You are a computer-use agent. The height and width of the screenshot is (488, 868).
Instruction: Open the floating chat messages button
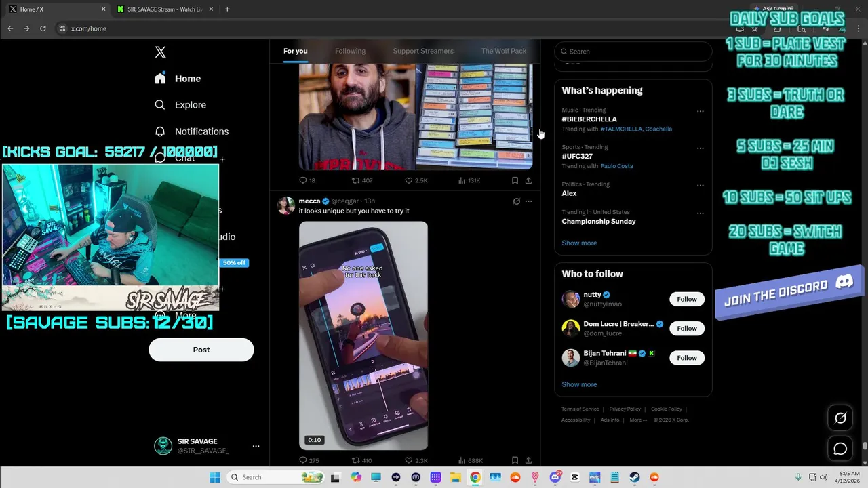pos(840,449)
